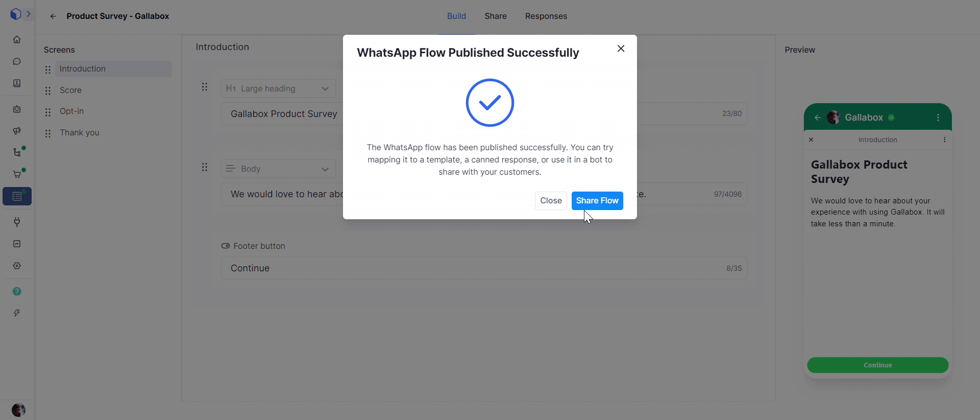This screenshot has width=980, height=420.
Task: Go back using the arrow icon
Action: 53,16
